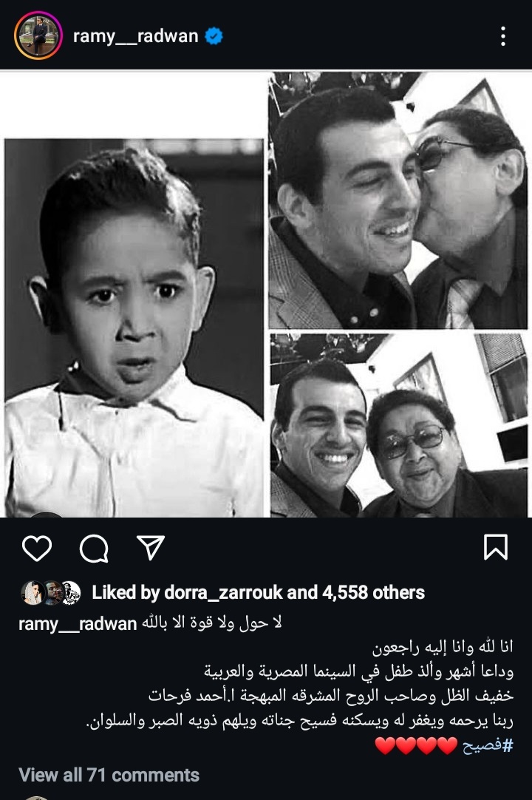Tap the heart like icon

tap(37, 549)
